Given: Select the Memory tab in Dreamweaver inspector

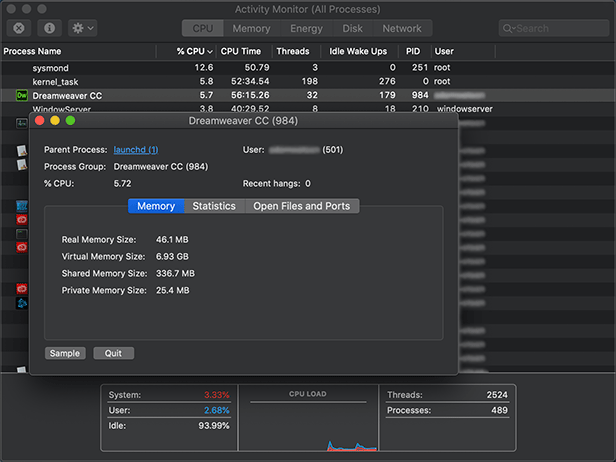Looking at the screenshot, I should point(156,206).
